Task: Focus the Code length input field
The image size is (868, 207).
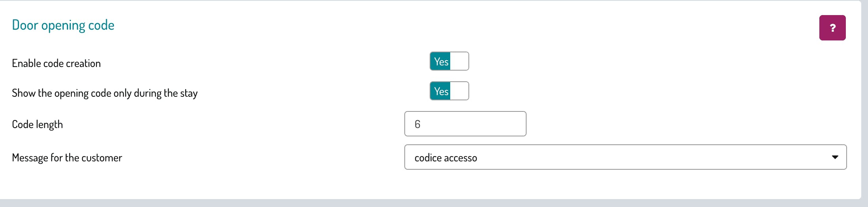Action: (x=465, y=124)
